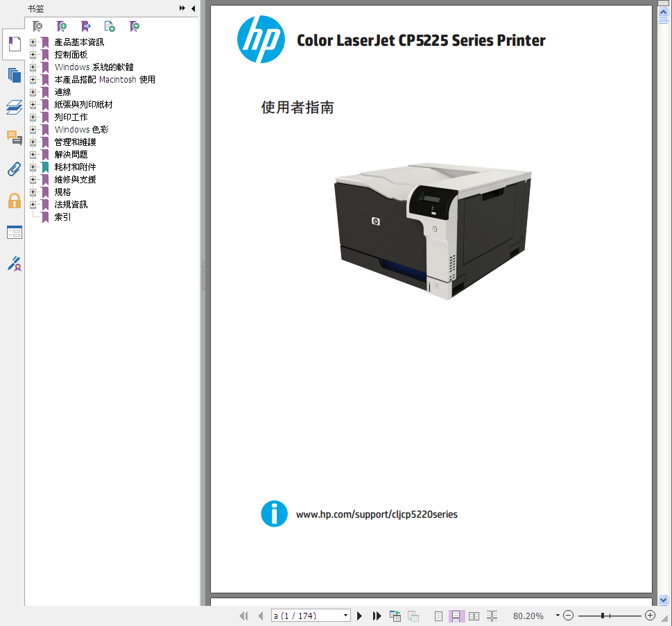Open the Bookmarks panel in the sidebar
The image size is (672, 626).
[14, 44]
